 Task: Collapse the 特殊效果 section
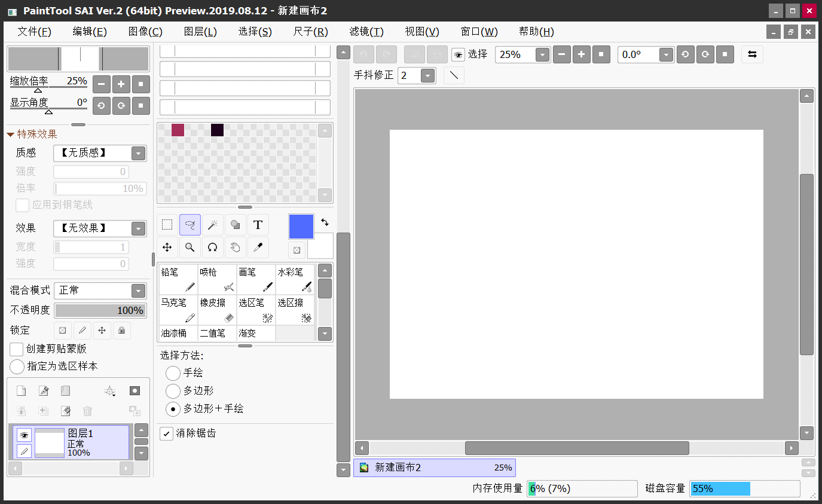tap(11, 134)
